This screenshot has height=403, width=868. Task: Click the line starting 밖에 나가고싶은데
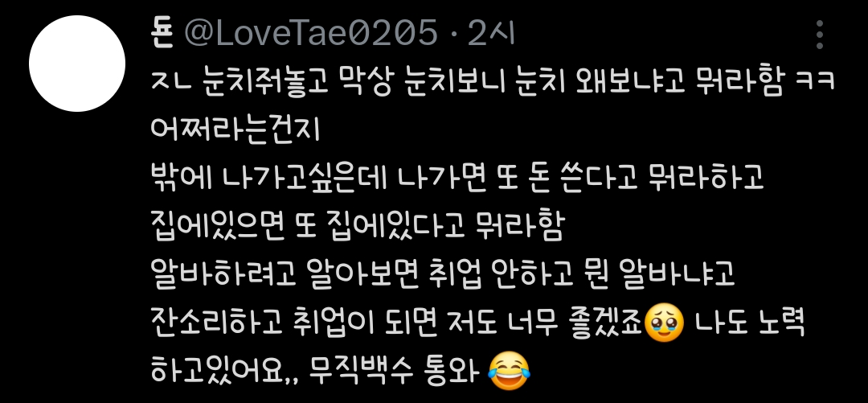(457, 178)
